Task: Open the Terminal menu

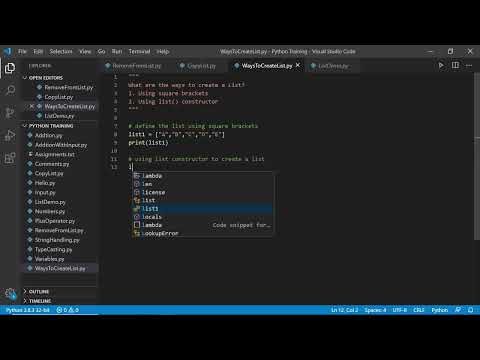Action: [139, 51]
